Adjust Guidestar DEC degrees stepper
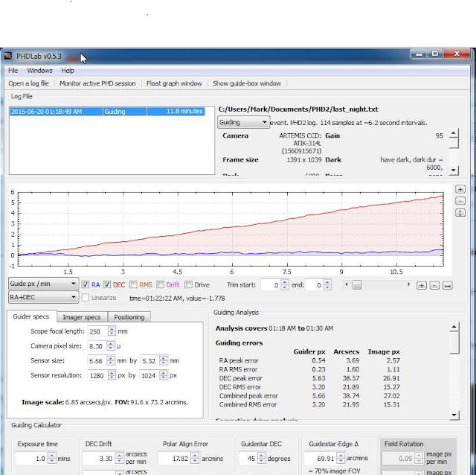Image resolution: width=476 pixels, height=475 pixels. click(x=261, y=459)
